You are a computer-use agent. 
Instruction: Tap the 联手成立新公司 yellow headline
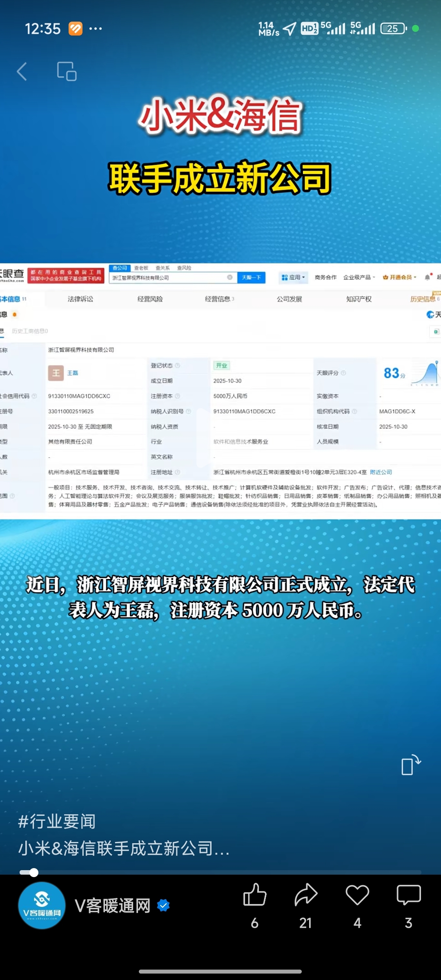pyautogui.click(x=220, y=178)
